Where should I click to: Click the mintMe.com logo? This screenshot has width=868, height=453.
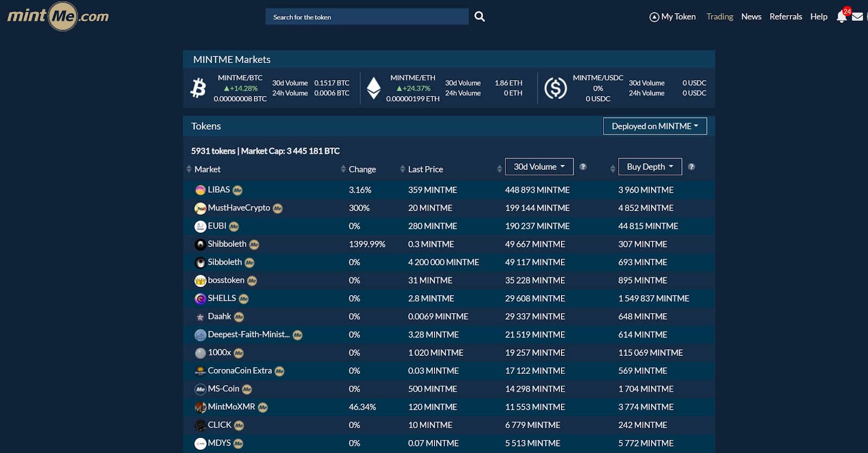[x=58, y=16]
